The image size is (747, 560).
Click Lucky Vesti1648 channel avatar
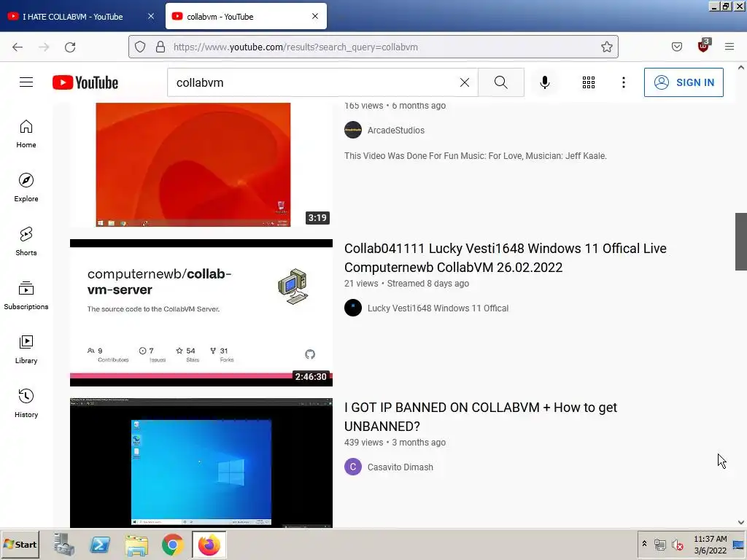click(353, 308)
